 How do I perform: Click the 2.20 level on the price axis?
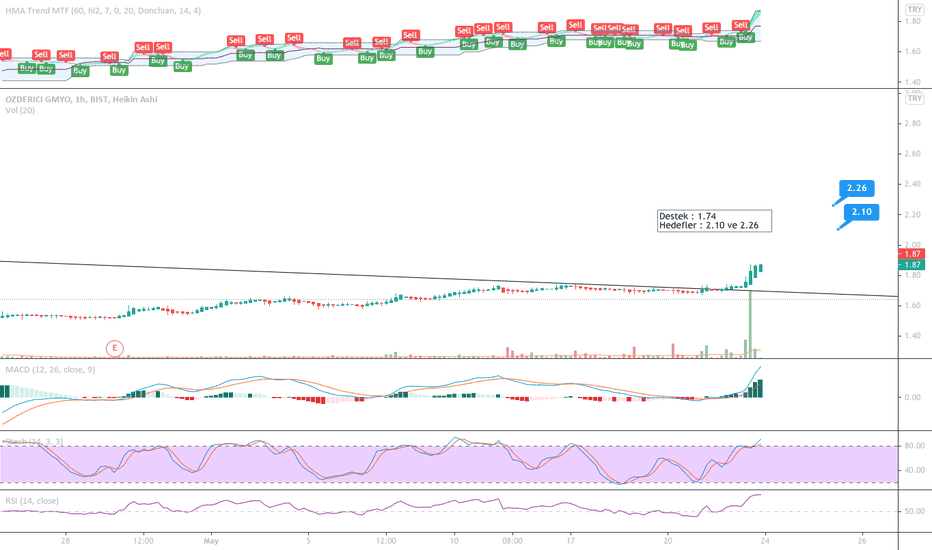tap(912, 215)
